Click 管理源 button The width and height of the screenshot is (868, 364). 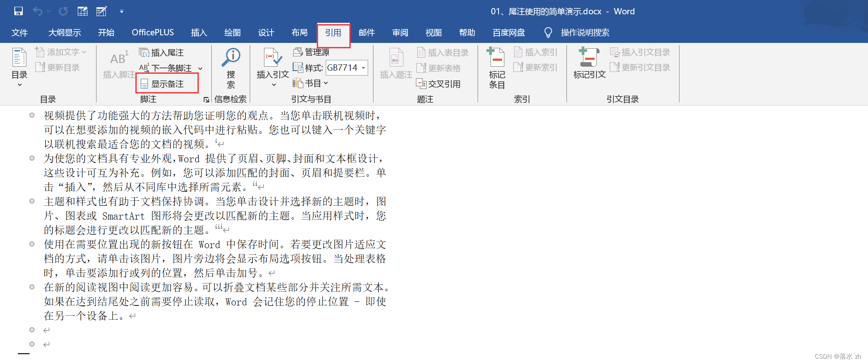click(311, 52)
